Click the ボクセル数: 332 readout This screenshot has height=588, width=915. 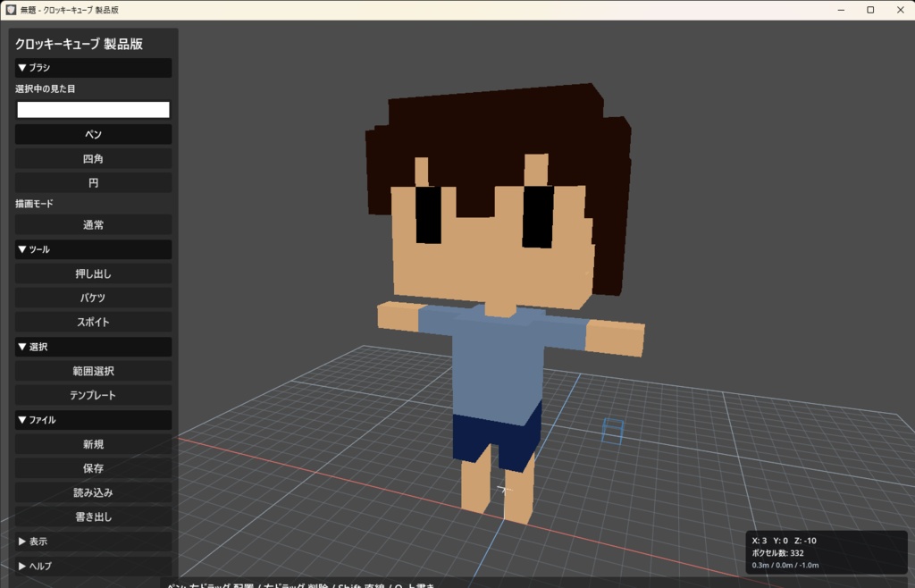pos(778,553)
